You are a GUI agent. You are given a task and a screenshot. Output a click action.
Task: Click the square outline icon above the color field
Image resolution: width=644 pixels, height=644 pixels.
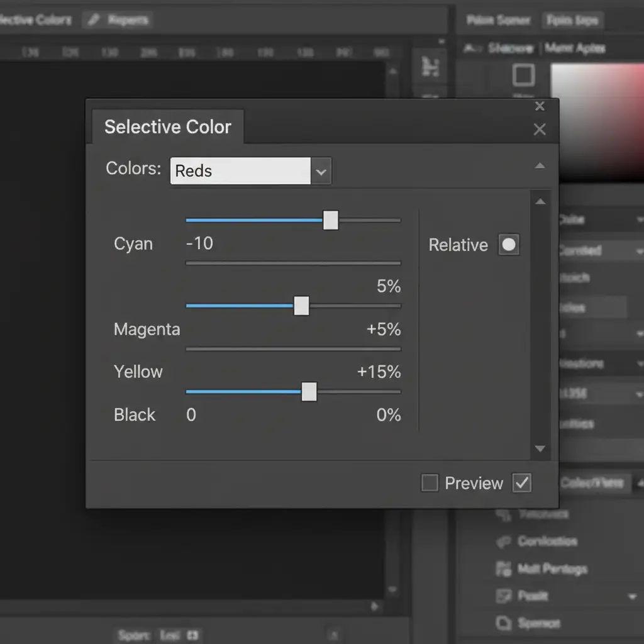pos(523,75)
